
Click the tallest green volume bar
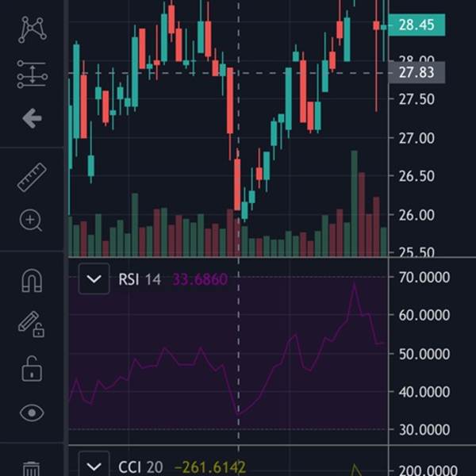354,203
